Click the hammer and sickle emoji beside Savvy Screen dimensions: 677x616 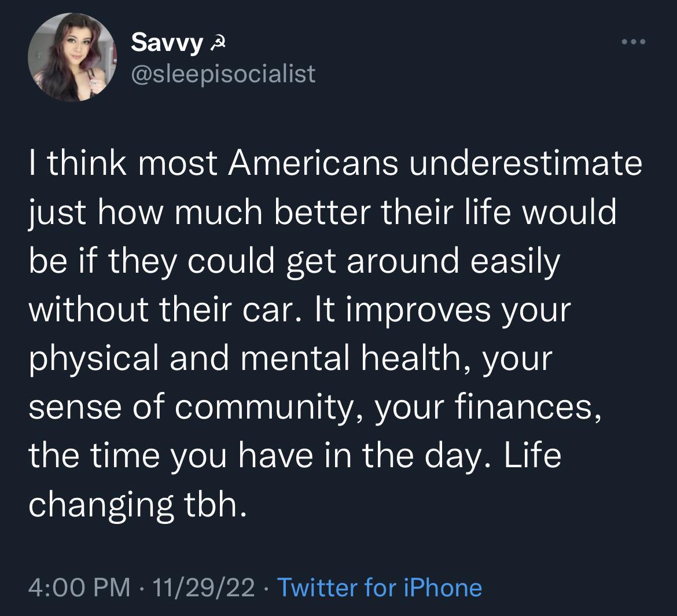click(218, 42)
